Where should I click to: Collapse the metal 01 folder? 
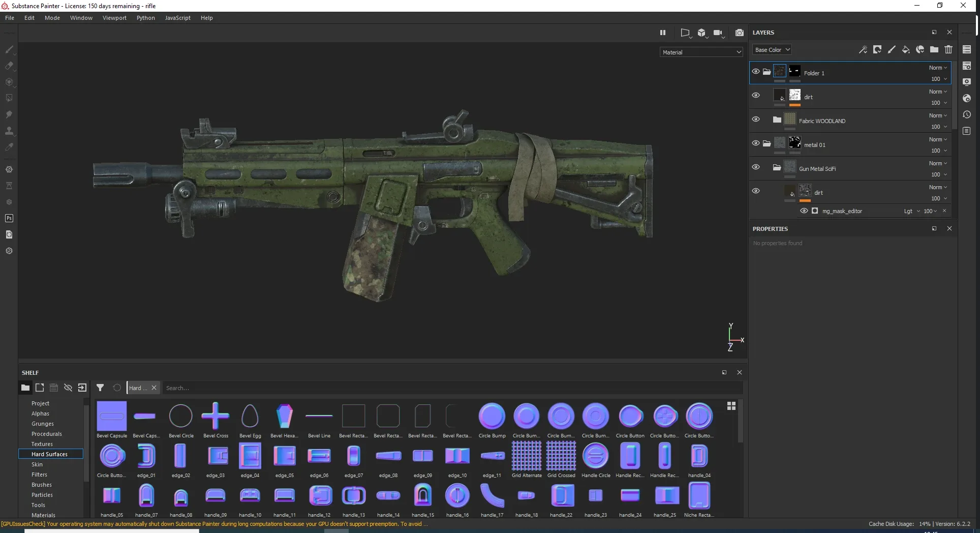[x=767, y=143]
